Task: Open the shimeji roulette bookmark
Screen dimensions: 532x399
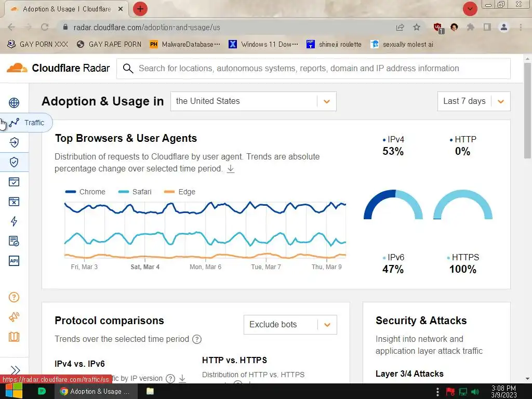Action: pos(334,45)
